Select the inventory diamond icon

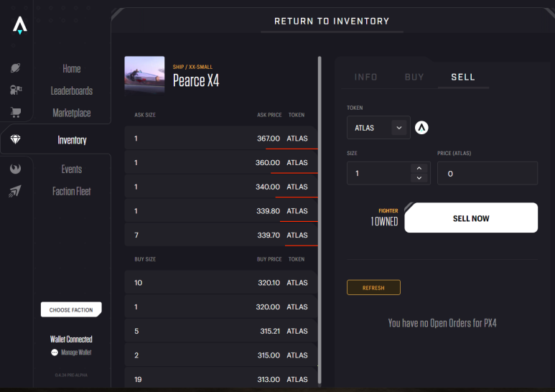point(15,139)
